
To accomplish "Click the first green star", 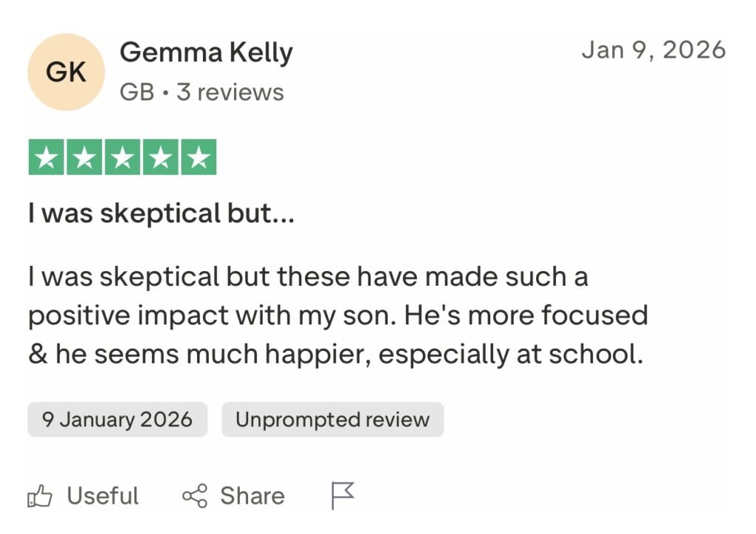I will pos(47,157).
